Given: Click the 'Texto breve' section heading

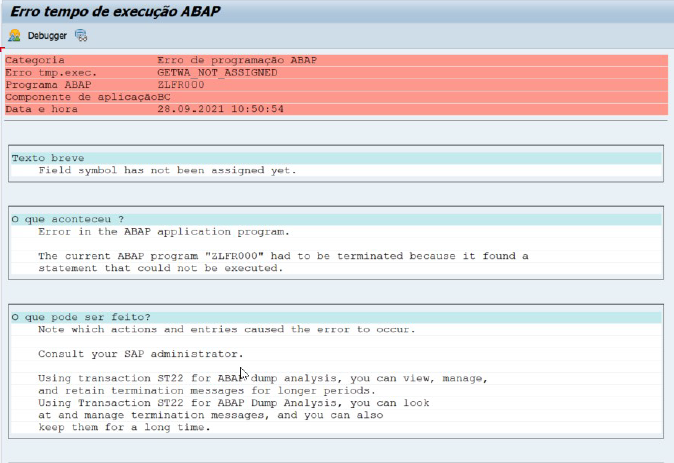Looking at the screenshot, I should tap(48, 158).
